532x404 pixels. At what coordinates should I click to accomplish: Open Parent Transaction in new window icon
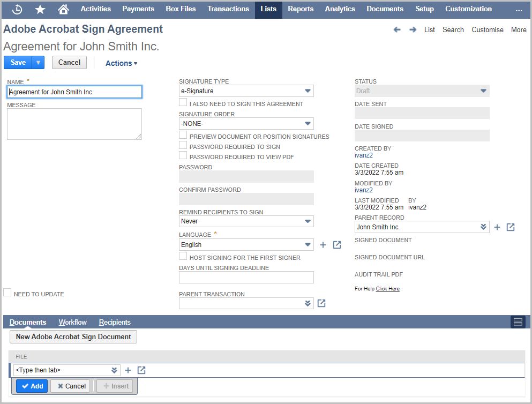[x=321, y=303]
